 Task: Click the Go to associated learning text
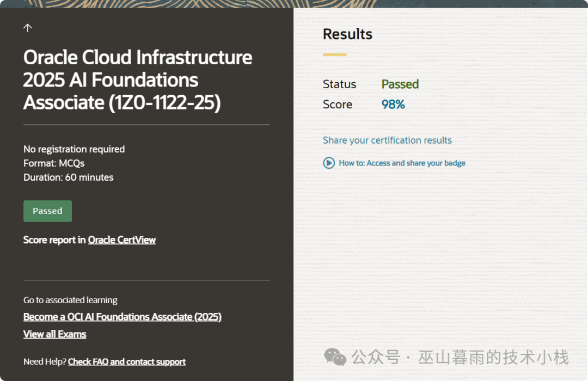[x=70, y=300]
